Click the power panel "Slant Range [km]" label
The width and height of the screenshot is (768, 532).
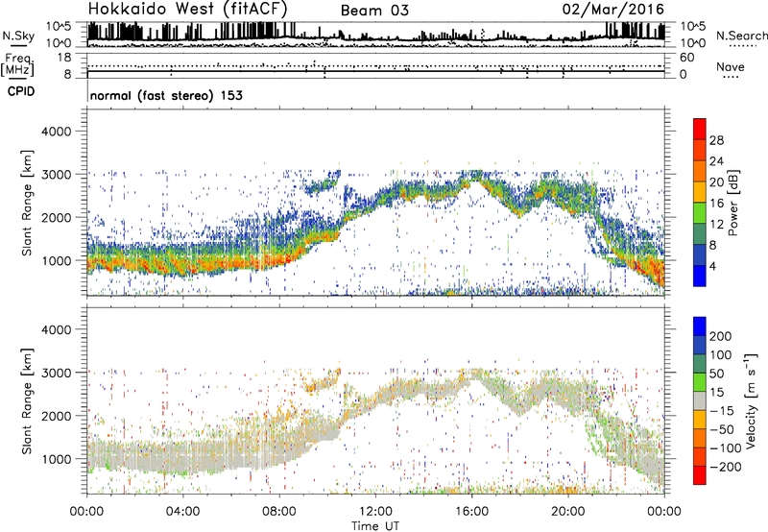coord(27,203)
